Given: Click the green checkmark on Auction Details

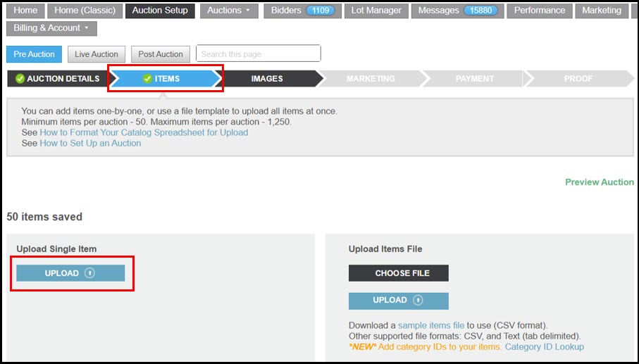Looking at the screenshot, I should (x=20, y=79).
